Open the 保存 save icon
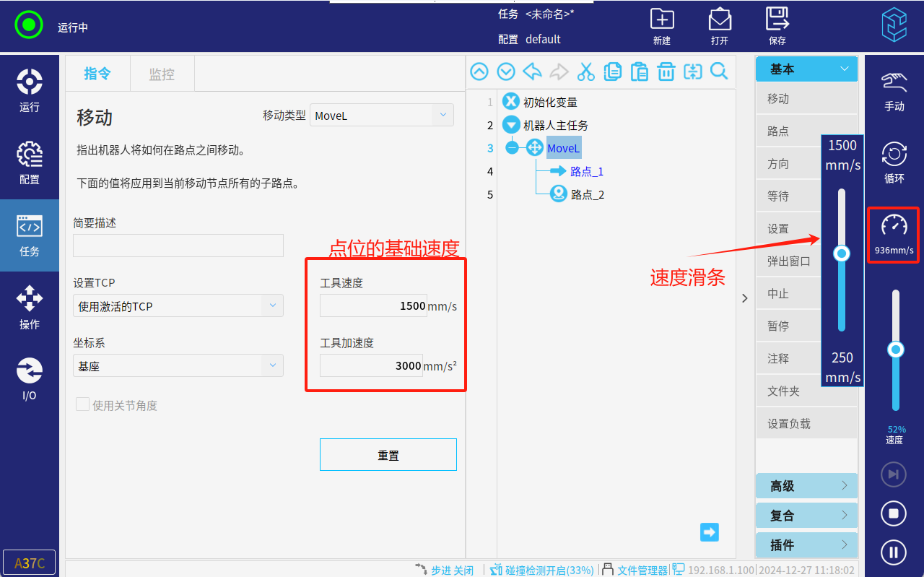The image size is (924, 577). pyautogui.click(x=777, y=27)
